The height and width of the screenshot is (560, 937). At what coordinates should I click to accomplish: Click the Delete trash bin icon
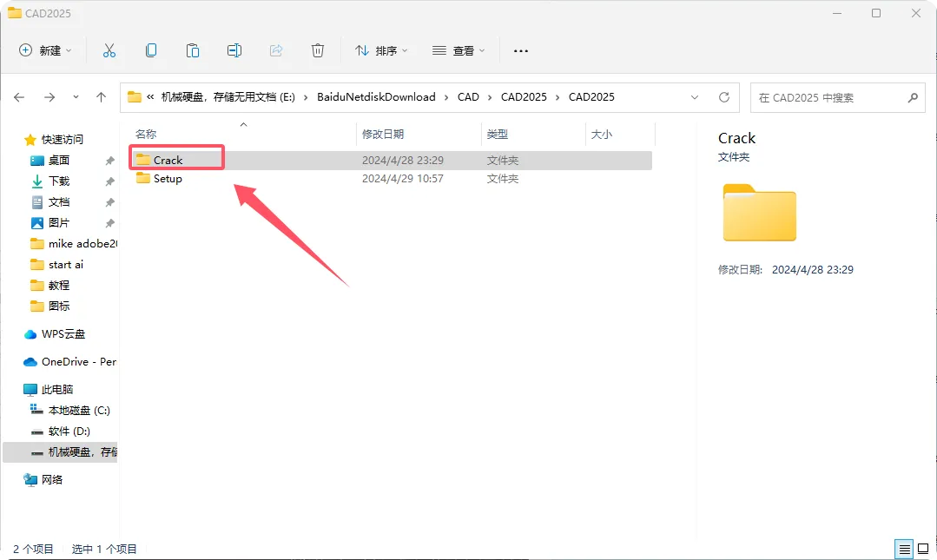pyautogui.click(x=318, y=51)
